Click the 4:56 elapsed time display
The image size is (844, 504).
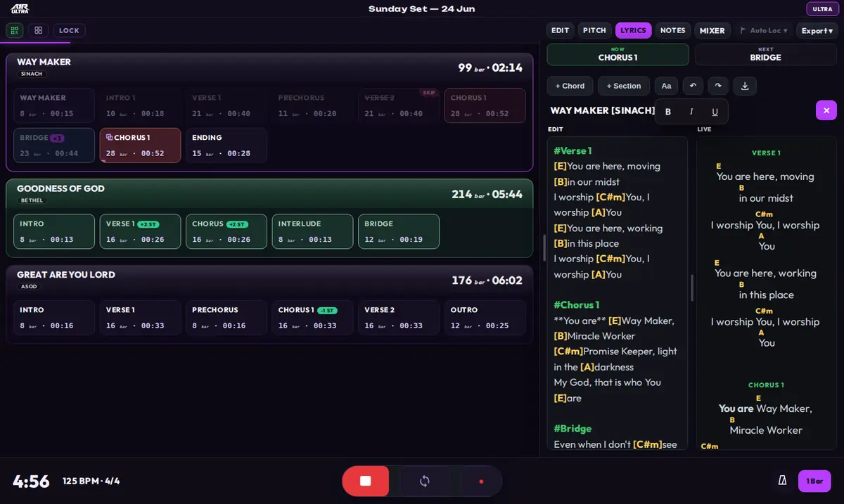point(31,482)
